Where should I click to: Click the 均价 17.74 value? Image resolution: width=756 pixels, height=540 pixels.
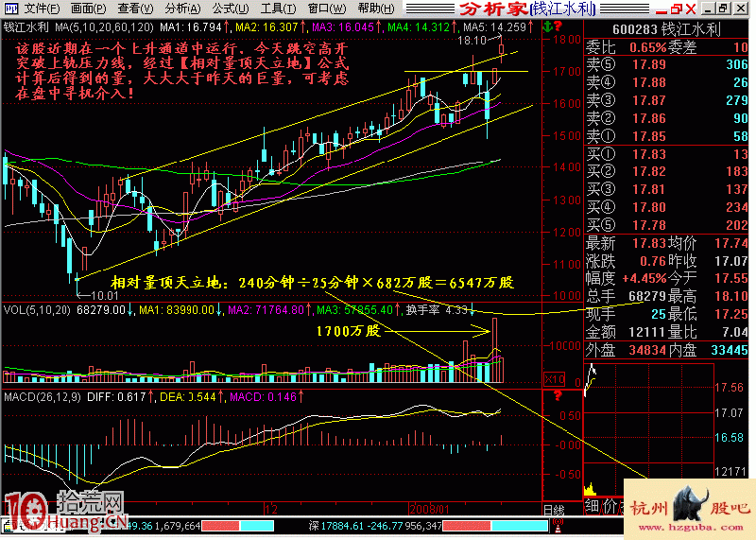click(x=731, y=243)
